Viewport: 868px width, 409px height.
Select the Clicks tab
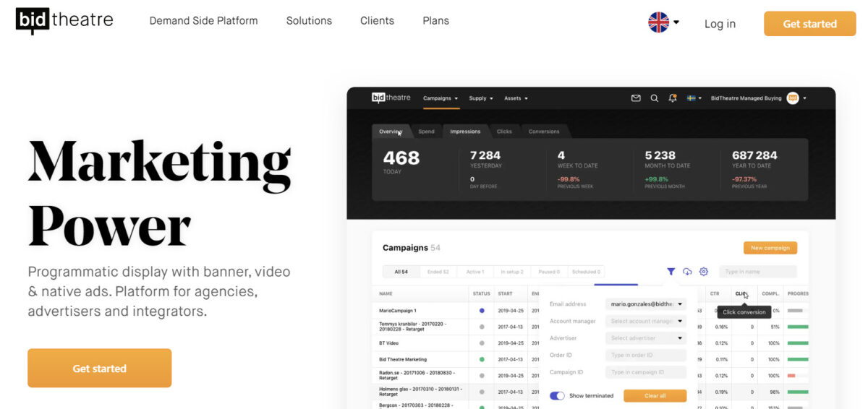coord(504,132)
